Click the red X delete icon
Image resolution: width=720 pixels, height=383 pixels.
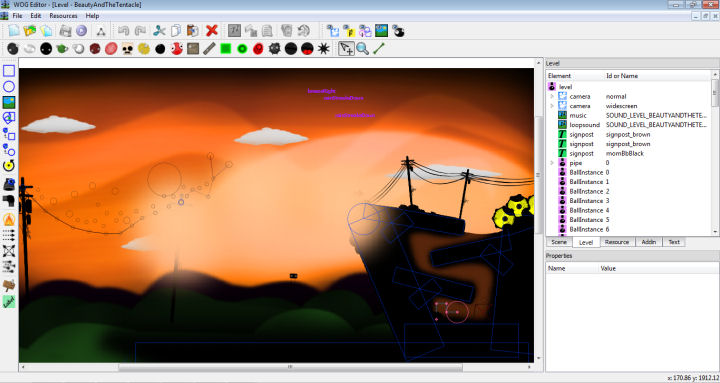212,31
